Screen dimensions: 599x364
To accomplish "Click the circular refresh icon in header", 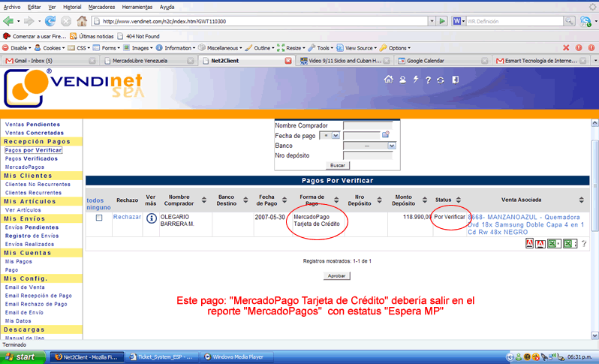I will click(441, 80).
